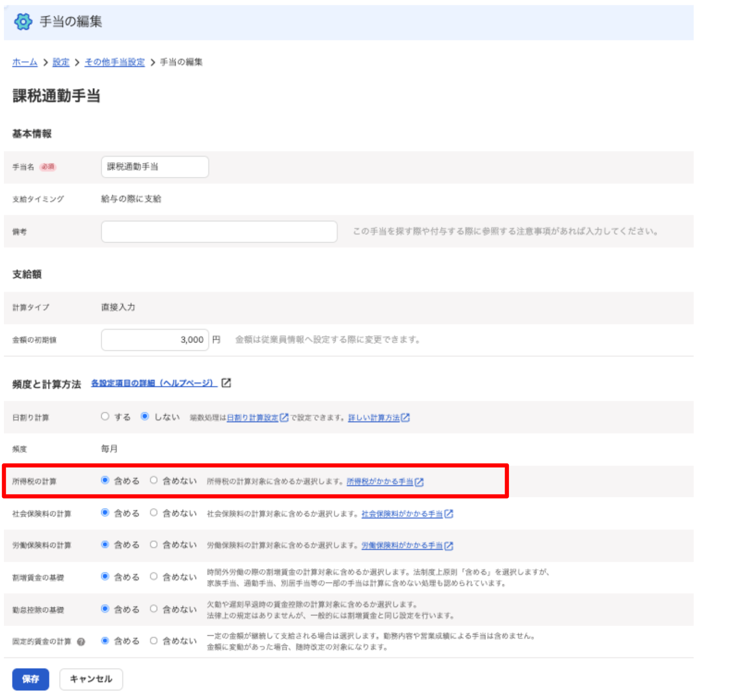Click the 支給額 section heading
730x700 pixels.
point(27,274)
